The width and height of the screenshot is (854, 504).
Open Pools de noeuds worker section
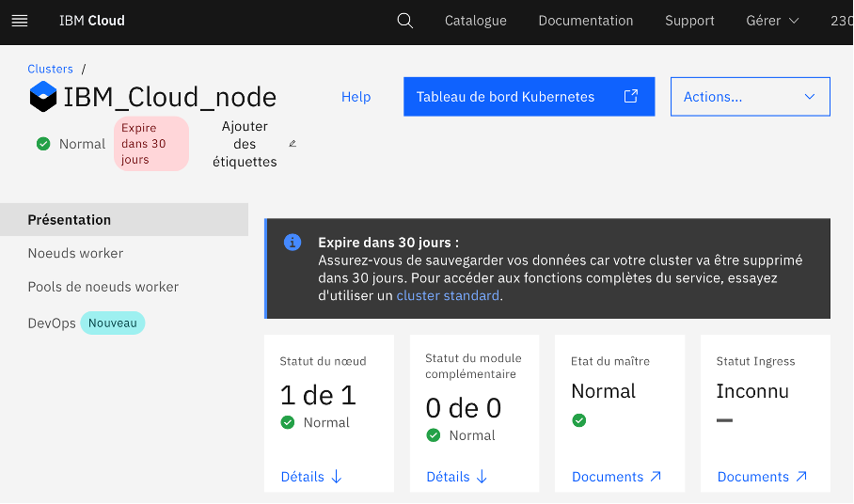point(103,287)
